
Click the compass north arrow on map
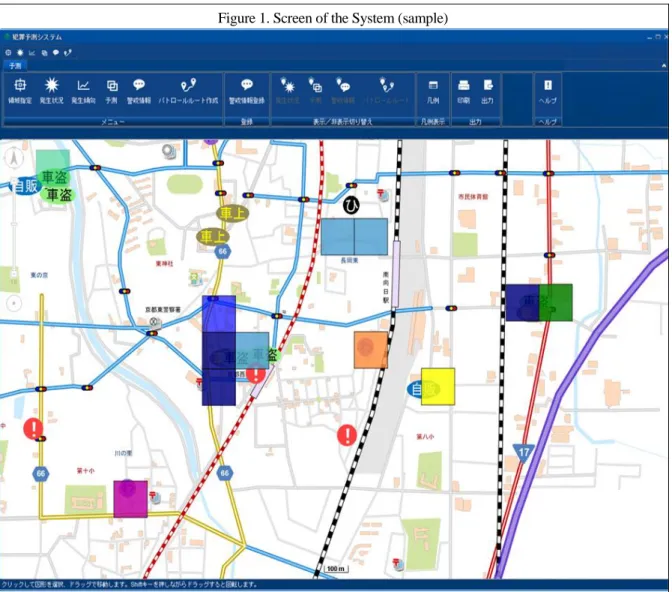(14, 158)
